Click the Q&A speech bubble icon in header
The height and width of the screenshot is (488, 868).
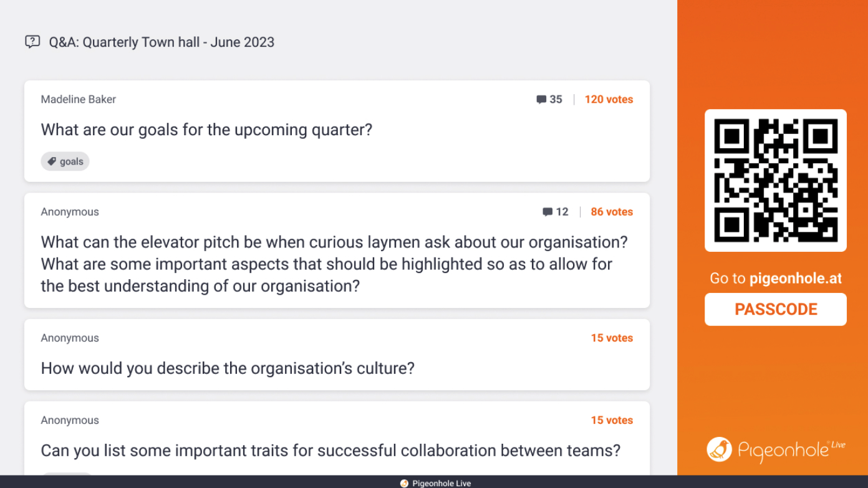pos(32,42)
